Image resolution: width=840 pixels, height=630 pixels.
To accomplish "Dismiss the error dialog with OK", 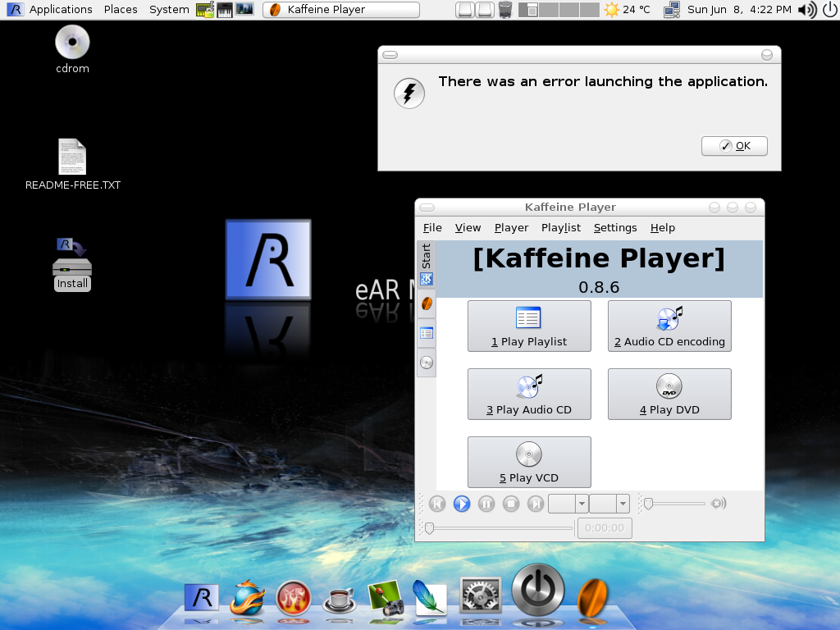I will [x=734, y=146].
